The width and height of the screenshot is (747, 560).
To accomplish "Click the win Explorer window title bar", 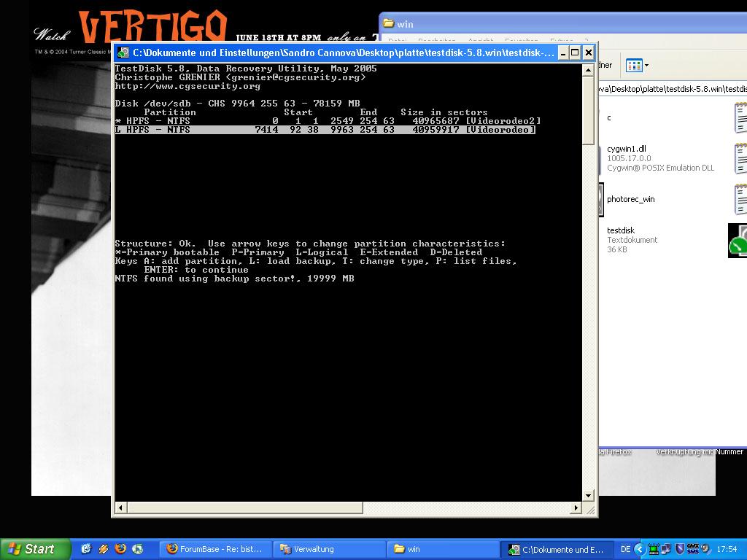I will tap(562, 23).
